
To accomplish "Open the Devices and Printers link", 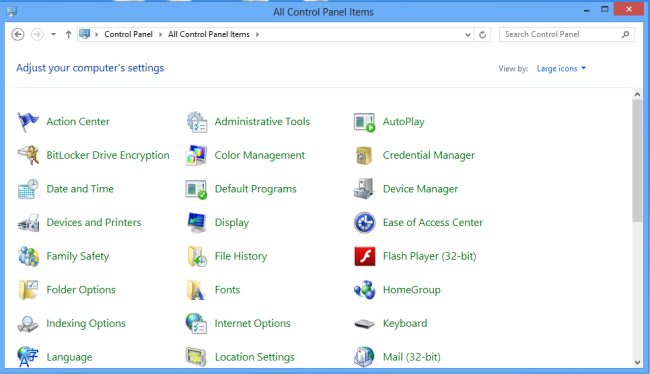I will 94,223.
